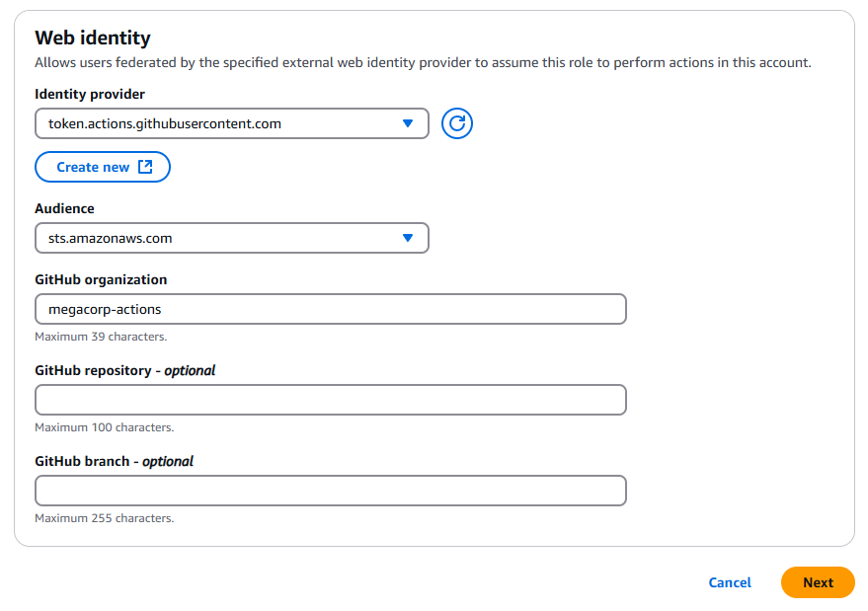Cancel the role creation
868x611 pixels.
click(x=730, y=582)
